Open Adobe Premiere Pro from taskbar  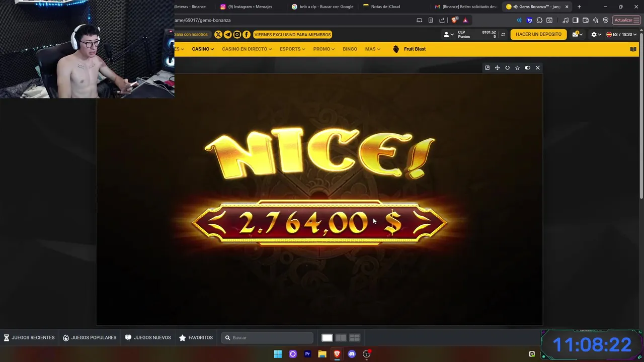[307, 354]
